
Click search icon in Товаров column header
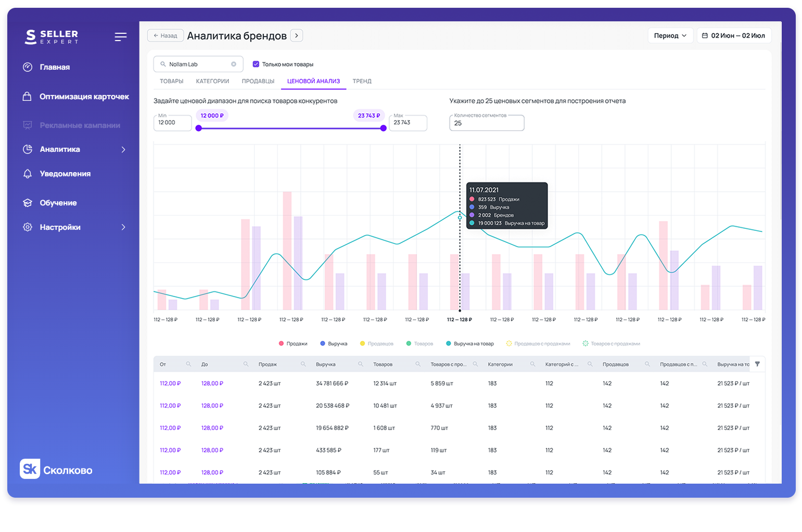pyautogui.click(x=418, y=364)
